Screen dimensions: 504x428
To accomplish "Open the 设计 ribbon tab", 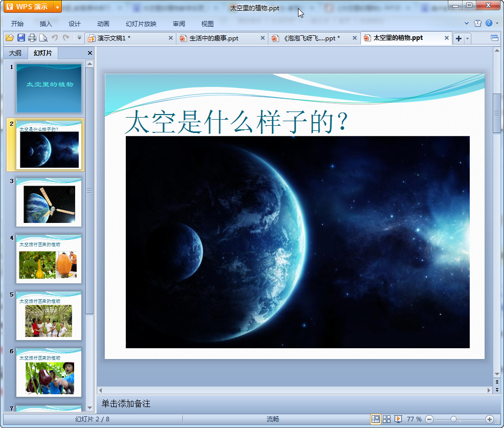I will (x=74, y=24).
